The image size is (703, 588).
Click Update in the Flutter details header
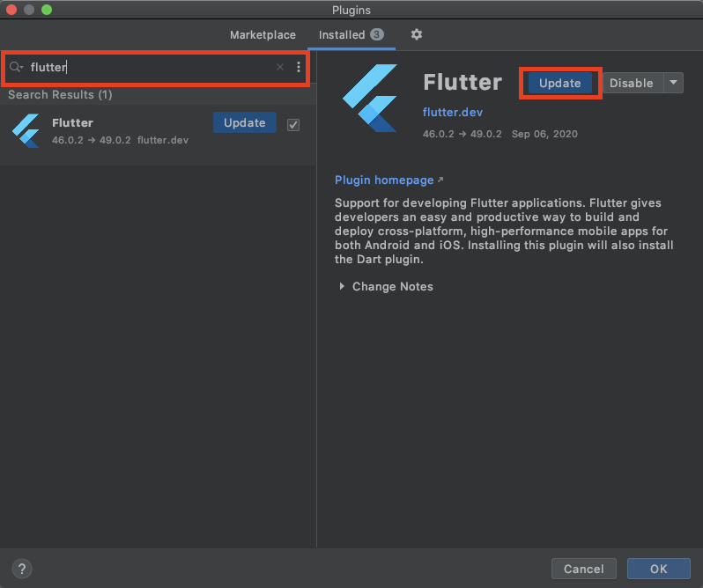[x=560, y=83]
